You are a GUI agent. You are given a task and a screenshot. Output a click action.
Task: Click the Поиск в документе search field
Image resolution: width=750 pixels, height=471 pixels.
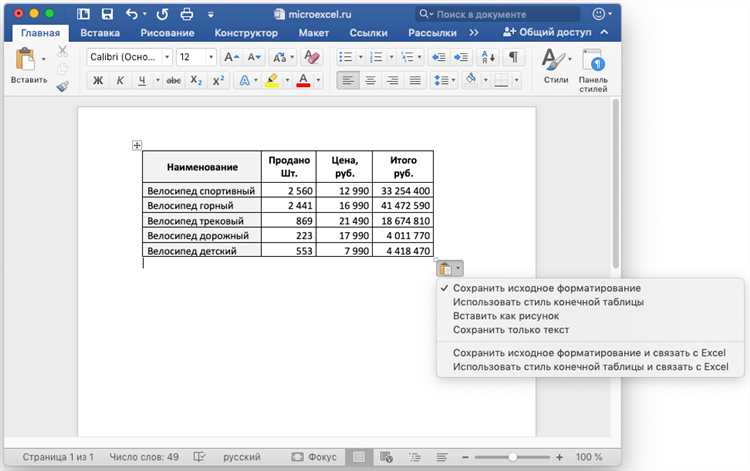(497, 14)
